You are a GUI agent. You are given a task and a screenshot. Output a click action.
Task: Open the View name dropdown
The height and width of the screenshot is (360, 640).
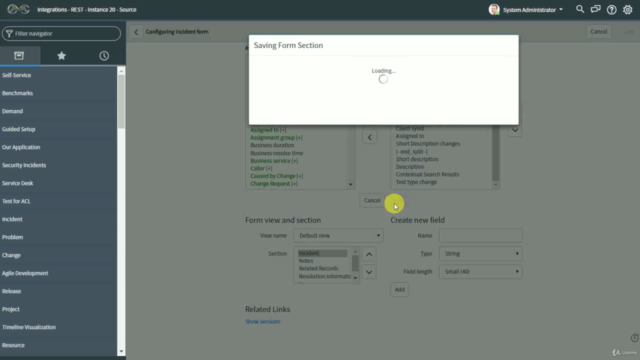pos(338,236)
